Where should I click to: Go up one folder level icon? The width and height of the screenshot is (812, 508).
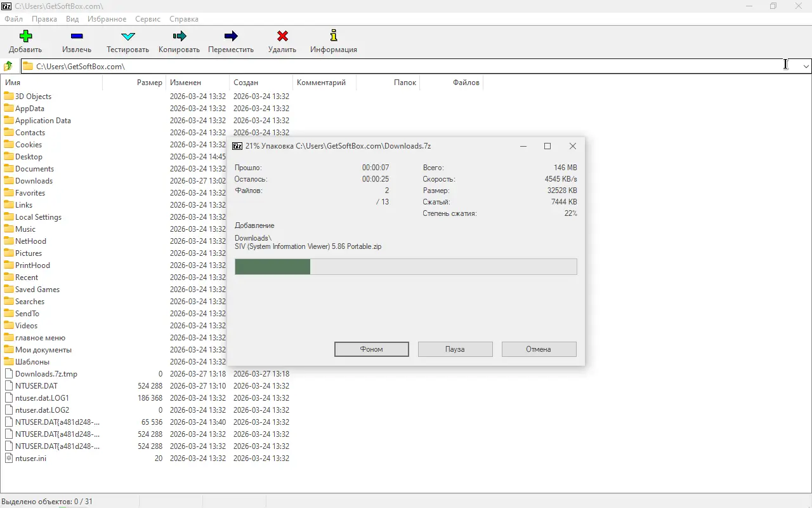[8, 66]
